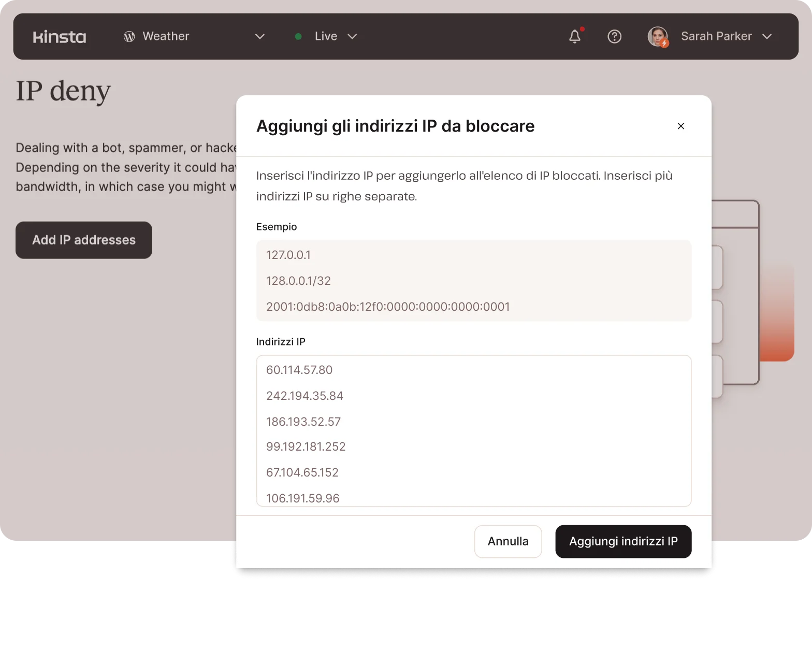Select the Weather site name
812x663 pixels.
click(166, 36)
